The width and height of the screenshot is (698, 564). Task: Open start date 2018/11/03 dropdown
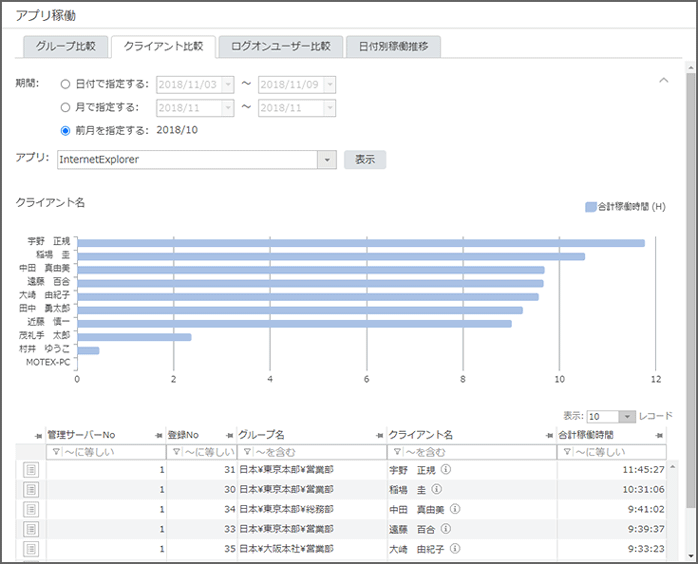coord(228,85)
